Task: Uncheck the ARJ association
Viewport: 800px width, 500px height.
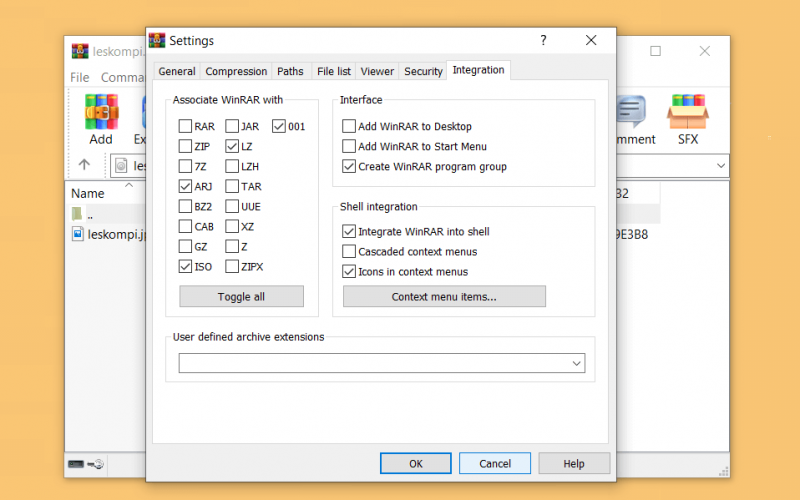Action: tap(185, 186)
